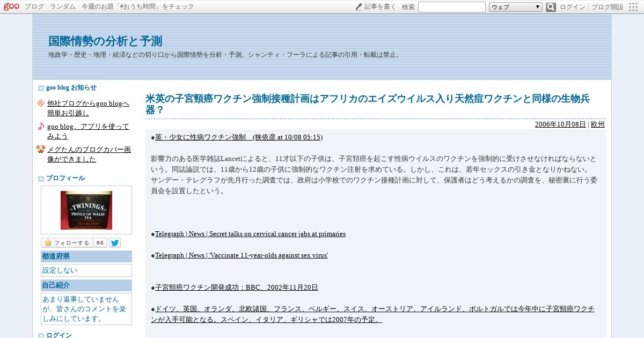Open sidebar link メグたんのブログカバー画像
The width and height of the screenshot is (644, 338).
[89, 155]
